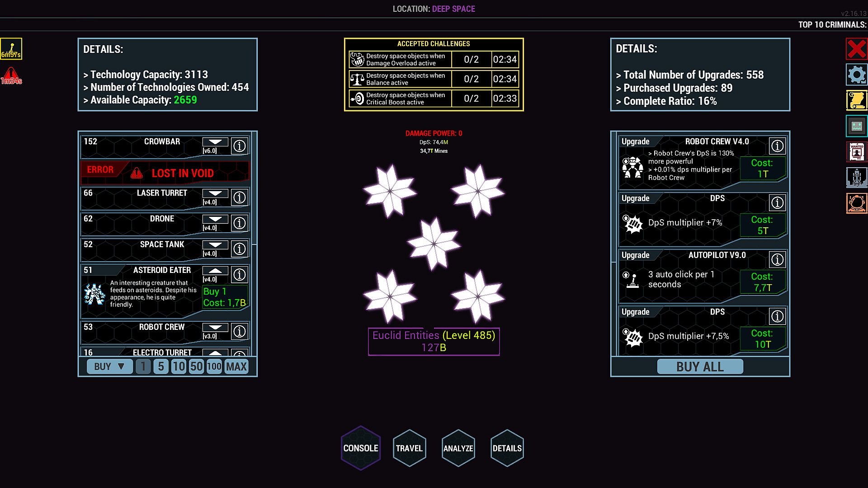Screen dimensions: 868x488
Task: Collapse the Asteroid Eater entry
Action: click(215, 271)
